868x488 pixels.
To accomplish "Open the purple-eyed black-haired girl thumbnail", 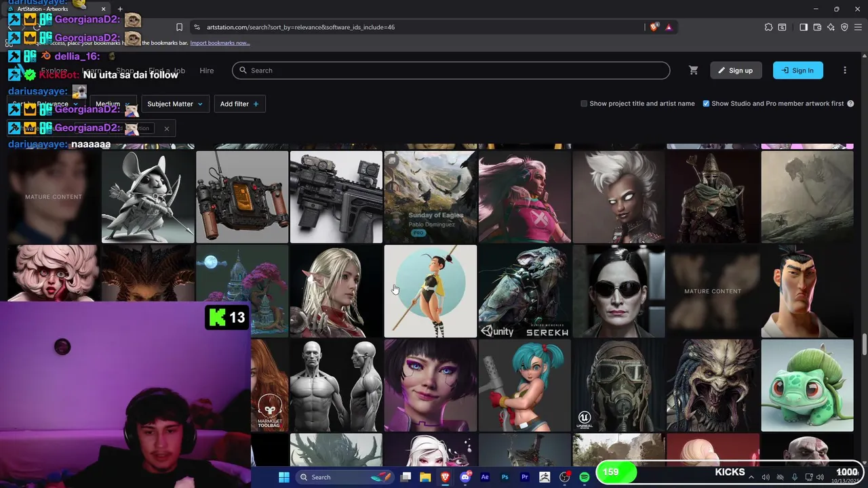I will (x=431, y=385).
